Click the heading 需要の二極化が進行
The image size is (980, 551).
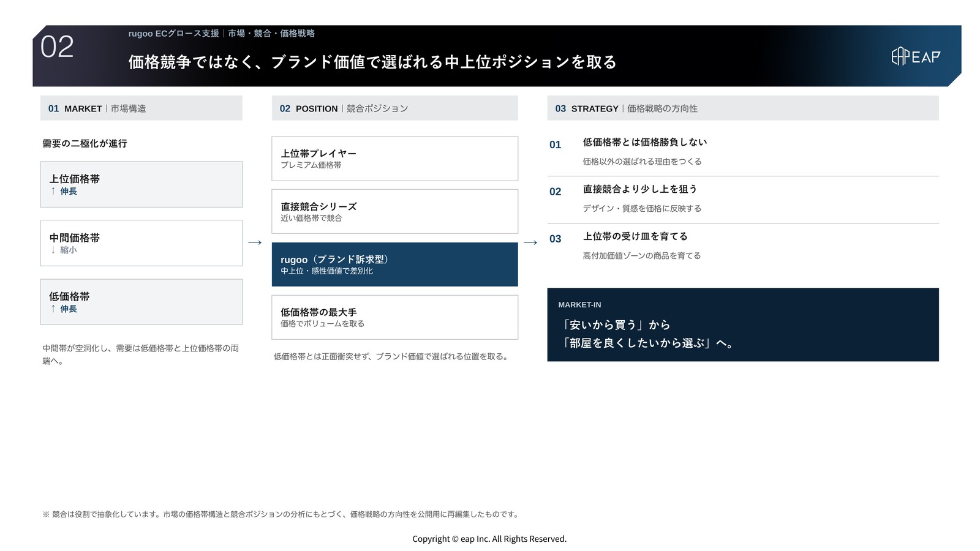pyautogui.click(x=85, y=143)
